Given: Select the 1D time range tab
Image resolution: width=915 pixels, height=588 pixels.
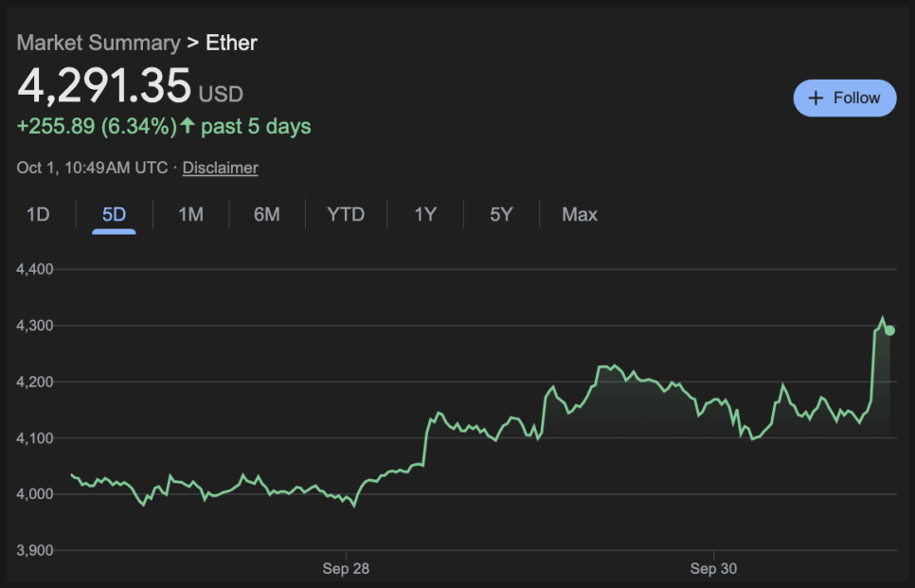Looking at the screenshot, I should point(38,215).
